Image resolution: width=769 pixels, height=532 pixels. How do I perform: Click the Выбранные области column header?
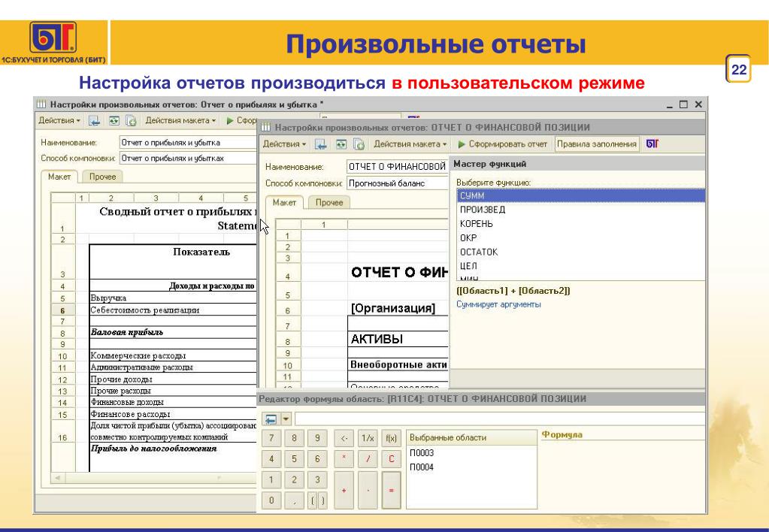point(472,438)
